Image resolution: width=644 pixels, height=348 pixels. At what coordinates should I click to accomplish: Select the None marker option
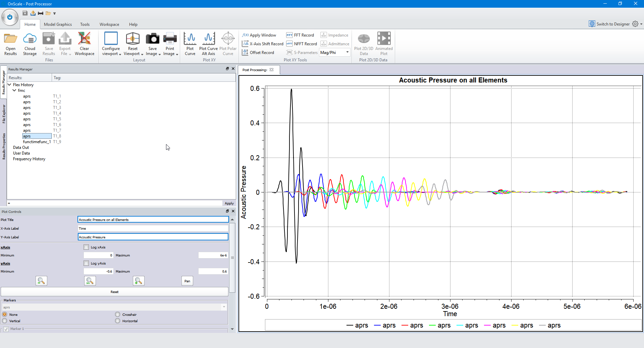pyautogui.click(x=5, y=314)
